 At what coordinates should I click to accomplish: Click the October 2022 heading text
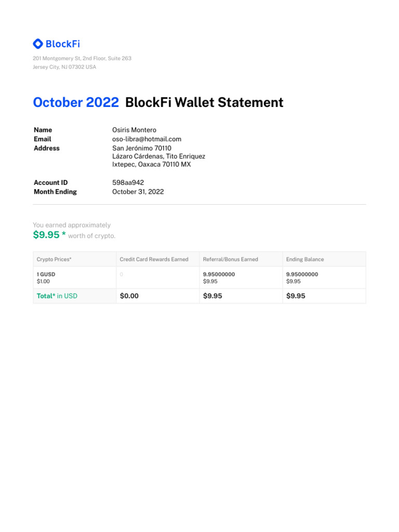click(76, 102)
